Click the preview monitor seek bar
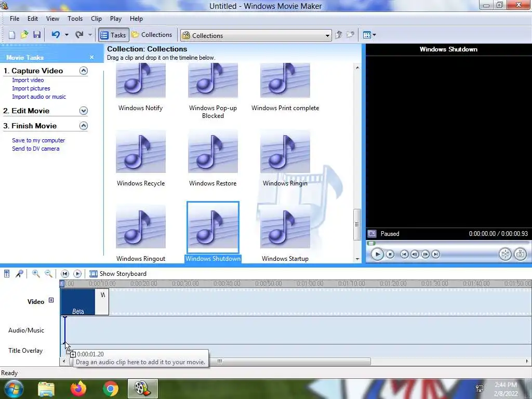 448,243
